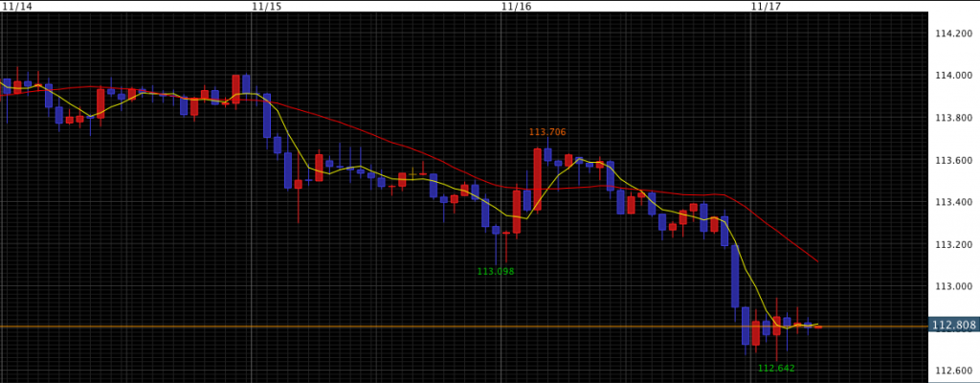Screen dimensions: 980x383
Task: Click the green 113.098 low annotation
Action: pos(496,272)
